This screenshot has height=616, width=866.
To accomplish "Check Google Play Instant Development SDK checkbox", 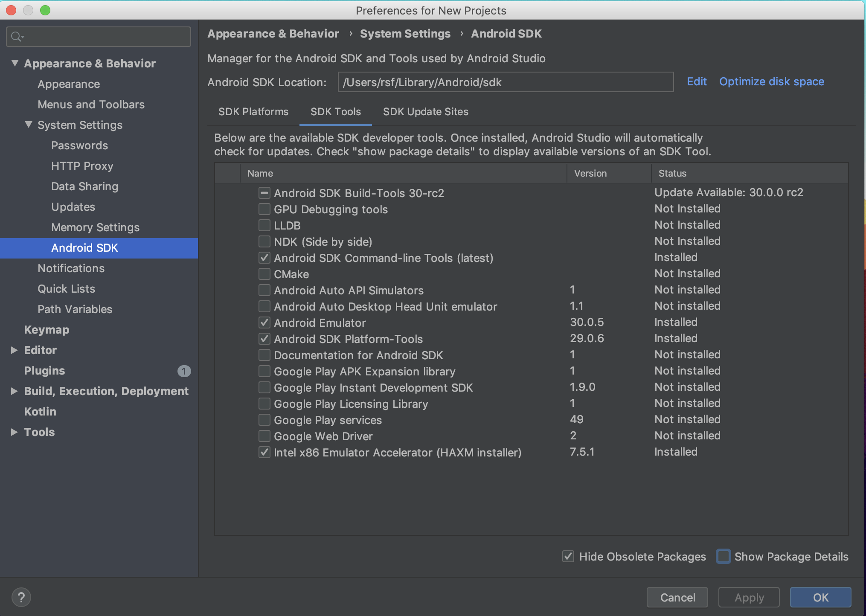I will 264,387.
